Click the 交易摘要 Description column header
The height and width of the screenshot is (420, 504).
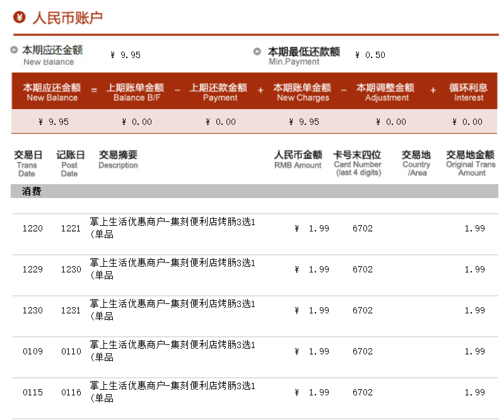point(118,160)
